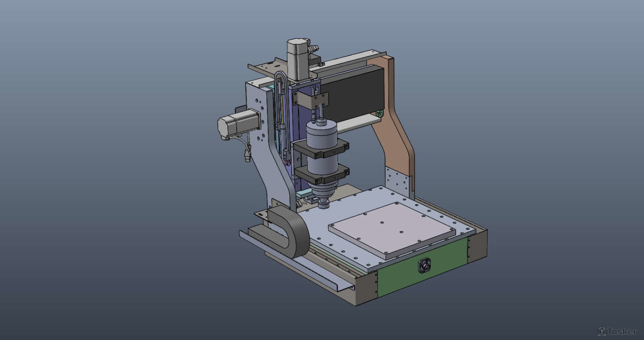
Task: Select the connector plug hanging from motor cable
Action: (247, 156)
